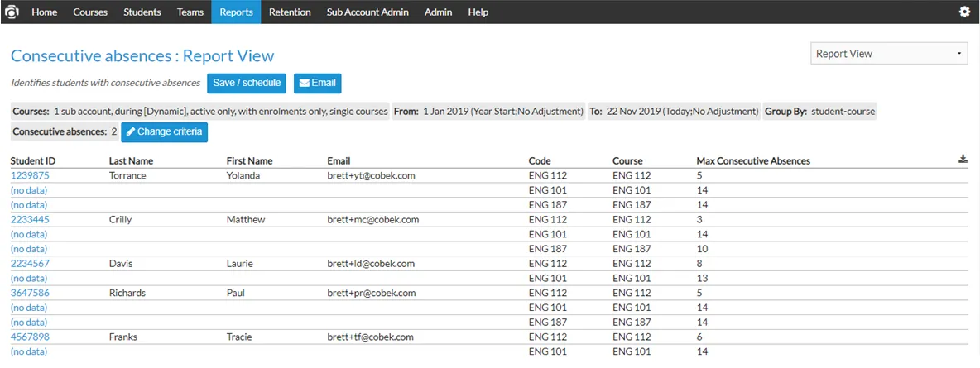This screenshot has width=980, height=368.
Task: Open student ID 2234567 link
Action: click(x=30, y=264)
